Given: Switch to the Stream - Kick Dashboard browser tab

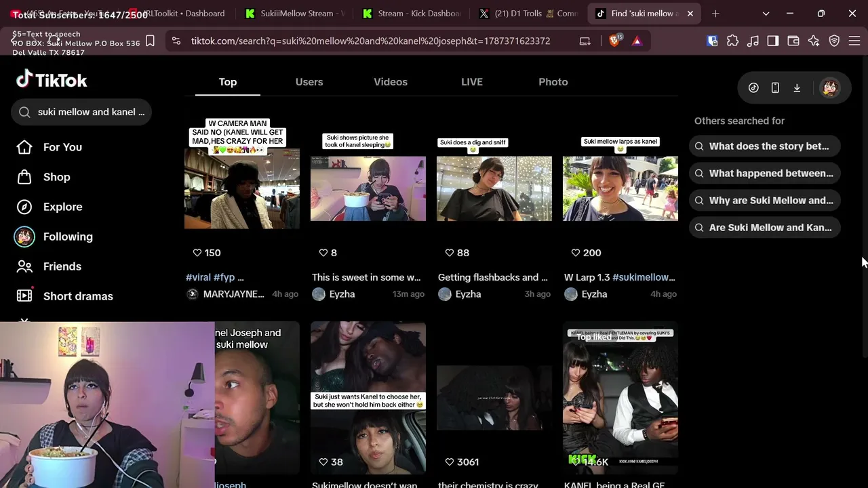Looking at the screenshot, I should 412,14.
